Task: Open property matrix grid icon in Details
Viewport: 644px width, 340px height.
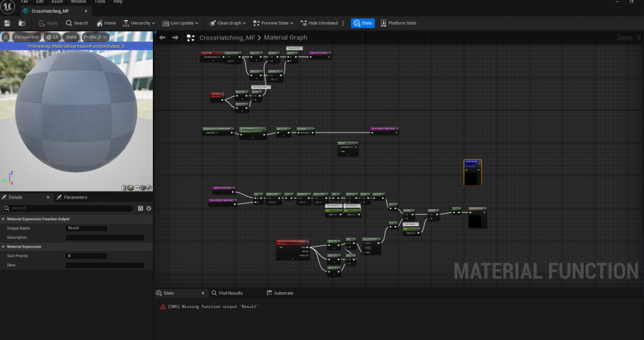Action: tap(140, 208)
